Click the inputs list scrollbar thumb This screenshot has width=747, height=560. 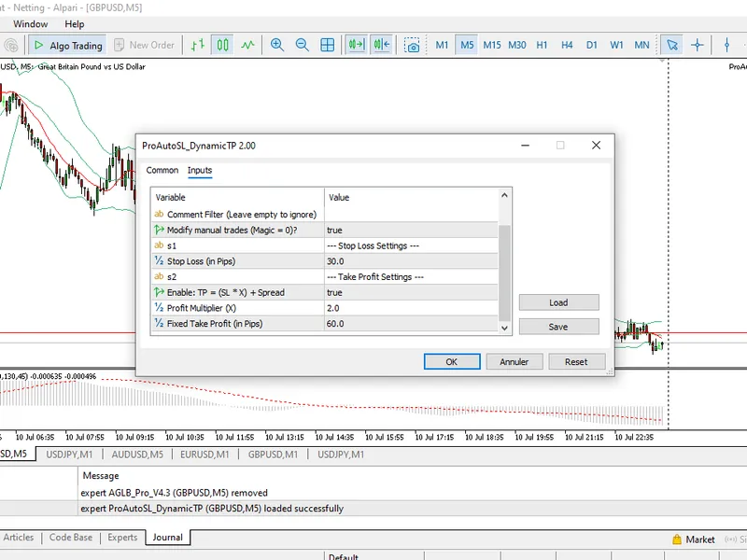(504, 273)
